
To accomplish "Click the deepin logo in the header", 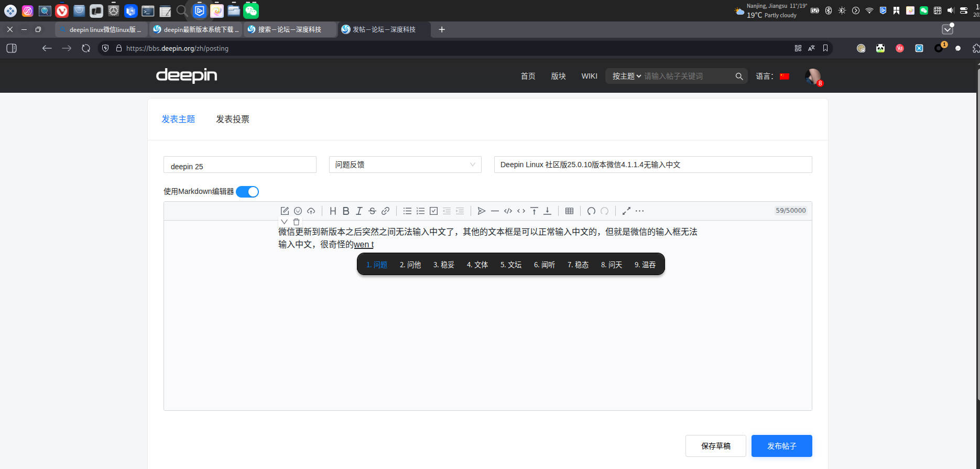I will [x=187, y=75].
